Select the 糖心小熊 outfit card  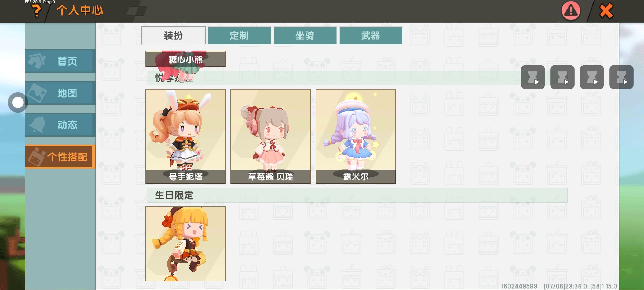pos(186,59)
